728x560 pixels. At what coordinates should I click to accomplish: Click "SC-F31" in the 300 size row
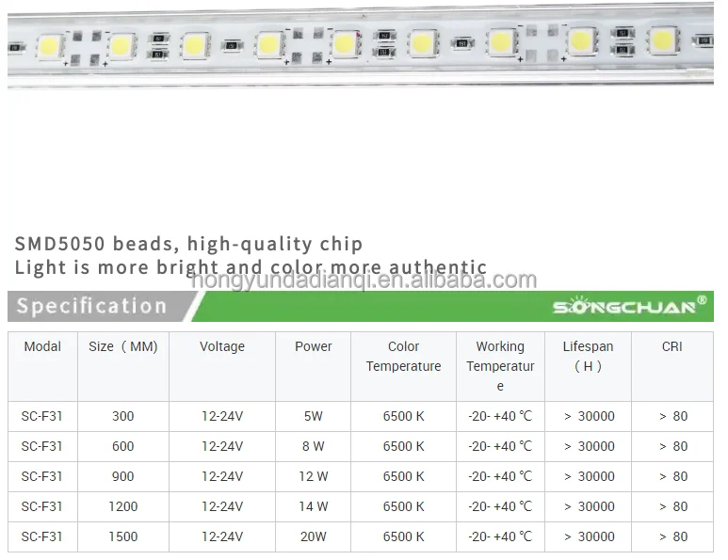coord(41,416)
